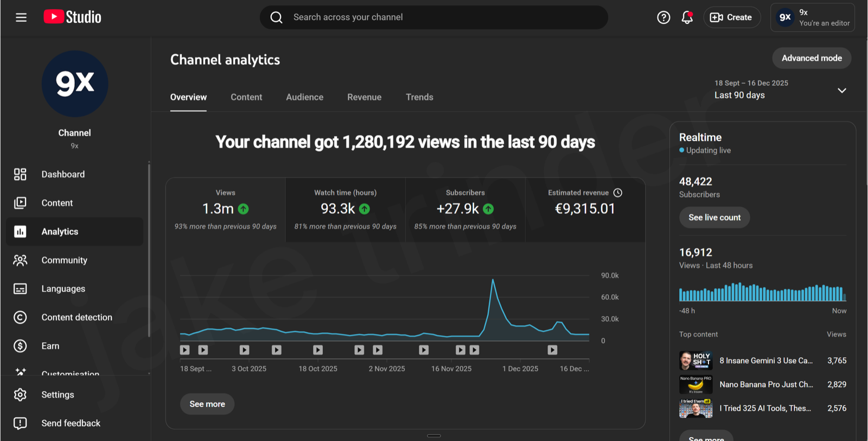Click the clock icon beside Estimated revenue
Image resolution: width=868 pixels, height=441 pixels.
point(618,193)
